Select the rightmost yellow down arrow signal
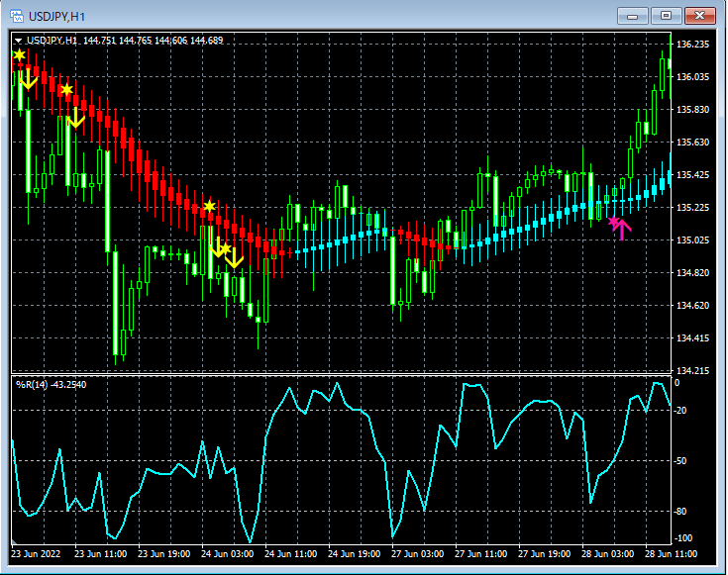Viewport: 728px width, 575px height. click(x=234, y=258)
